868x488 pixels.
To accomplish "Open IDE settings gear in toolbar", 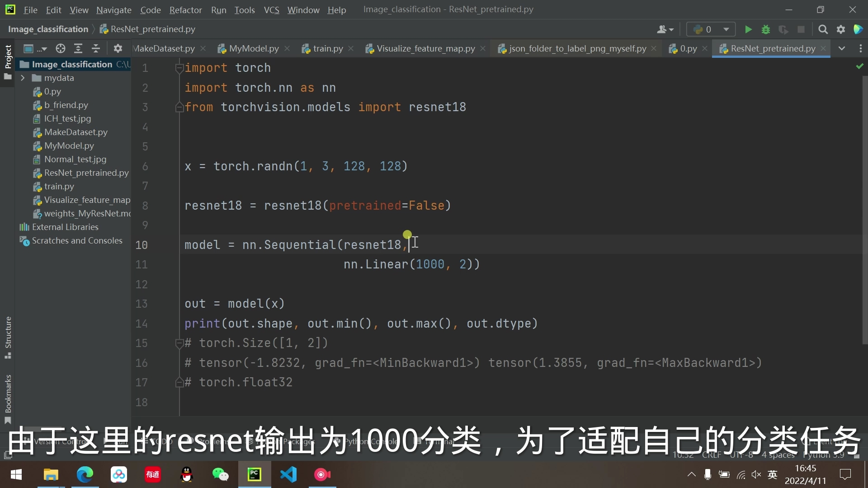I will [x=841, y=30].
